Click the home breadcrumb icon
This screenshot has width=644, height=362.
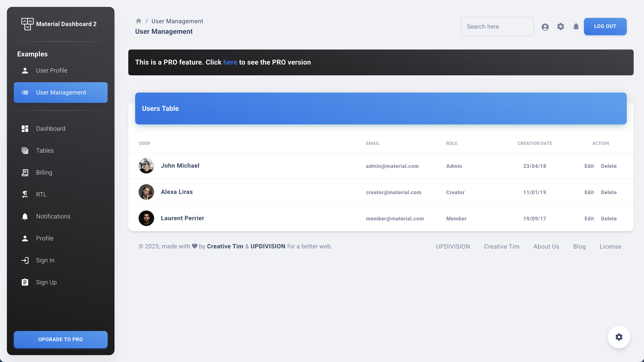click(x=138, y=21)
